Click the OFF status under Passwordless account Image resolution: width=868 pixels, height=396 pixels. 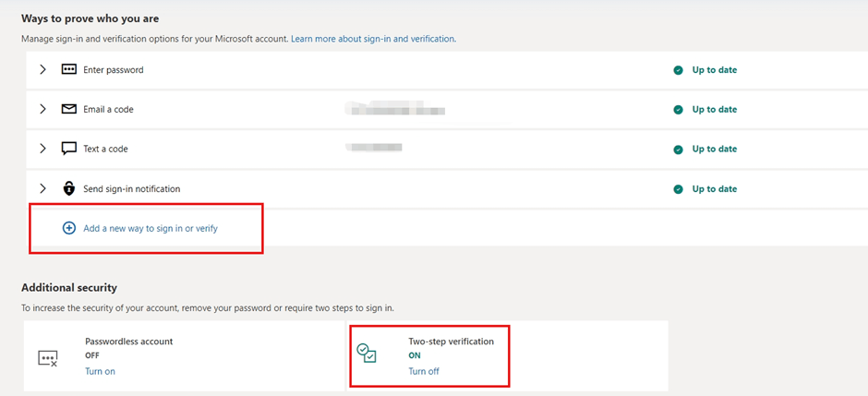click(x=92, y=355)
